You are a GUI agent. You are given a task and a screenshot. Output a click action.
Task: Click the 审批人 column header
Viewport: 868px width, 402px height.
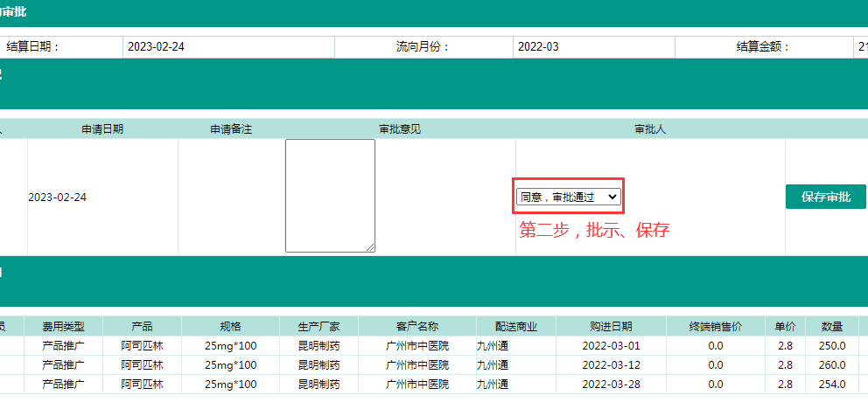(x=650, y=128)
